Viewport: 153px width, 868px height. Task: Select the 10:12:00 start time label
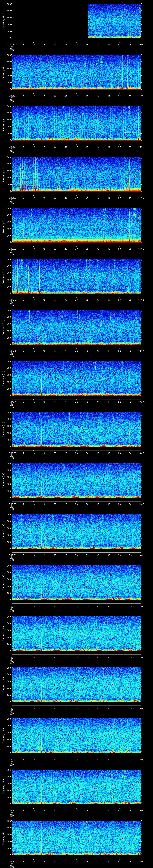(12, 198)
